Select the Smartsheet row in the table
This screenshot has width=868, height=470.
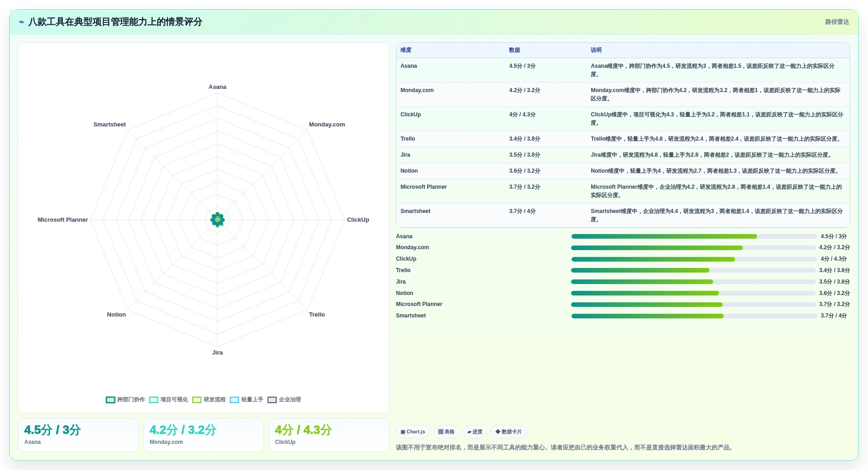623,215
